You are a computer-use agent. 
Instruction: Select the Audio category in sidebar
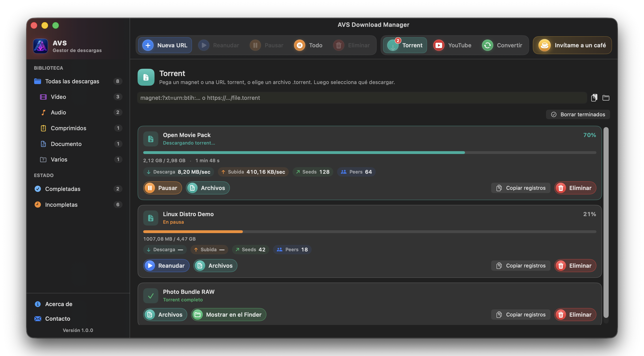78,112
